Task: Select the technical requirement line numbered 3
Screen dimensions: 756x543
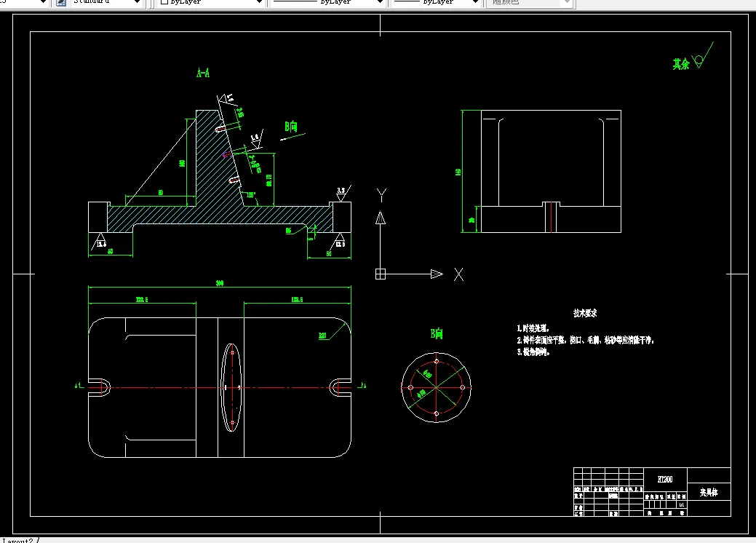Action: [x=533, y=352]
